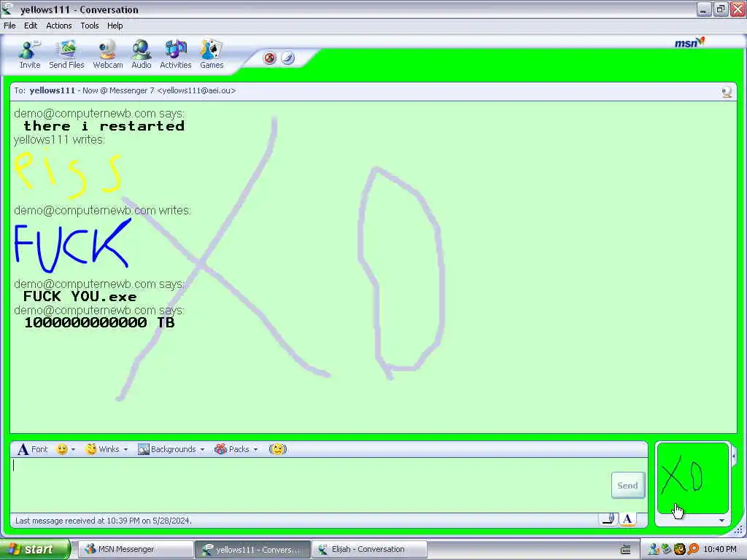The image size is (747, 560).
Task: Click the last message received status text
Action: [x=104, y=521]
